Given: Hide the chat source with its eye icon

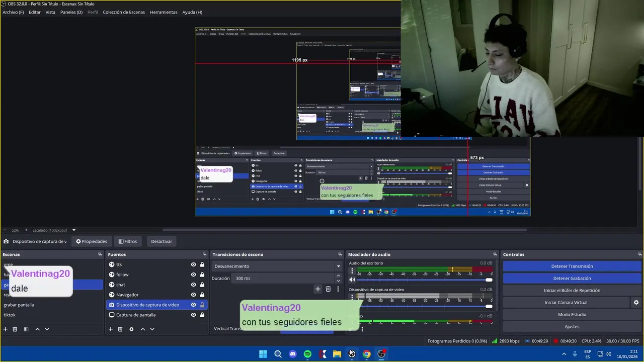Looking at the screenshot, I should click(193, 285).
